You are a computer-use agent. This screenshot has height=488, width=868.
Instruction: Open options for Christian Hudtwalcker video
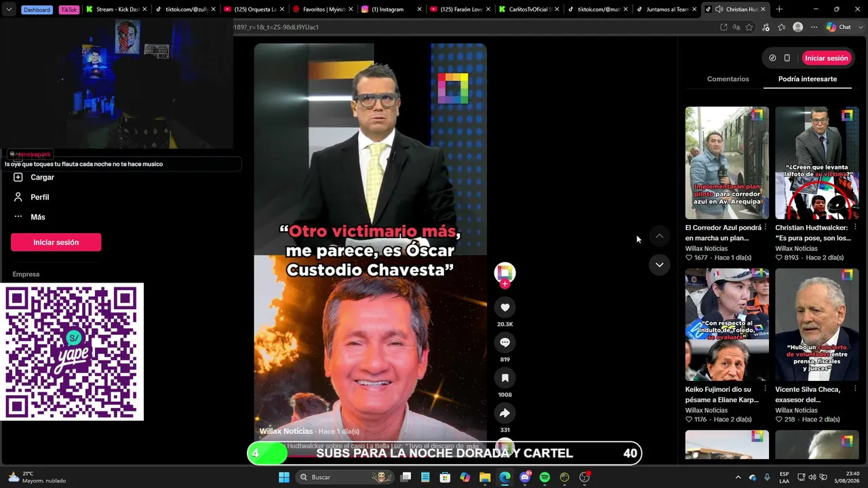(x=855, y=228)
